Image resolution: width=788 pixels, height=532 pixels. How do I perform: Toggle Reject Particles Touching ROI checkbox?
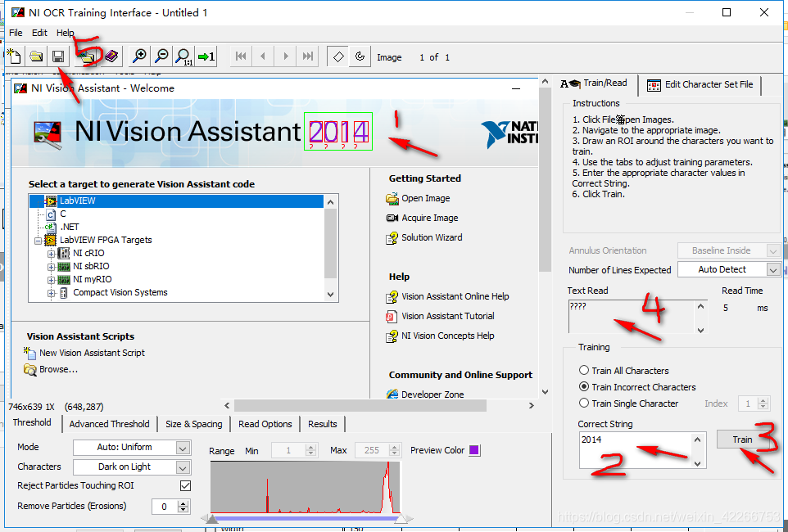185,486
